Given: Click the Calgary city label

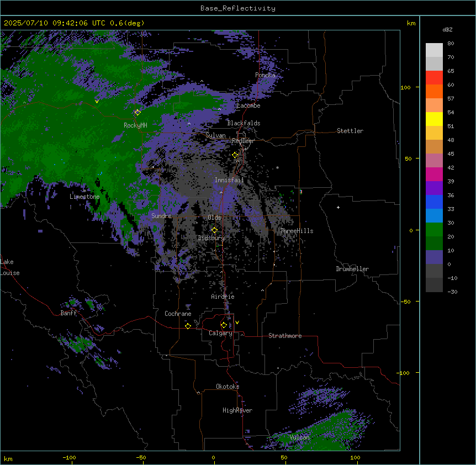Looking at the screenshot, I should pos(220,333).
